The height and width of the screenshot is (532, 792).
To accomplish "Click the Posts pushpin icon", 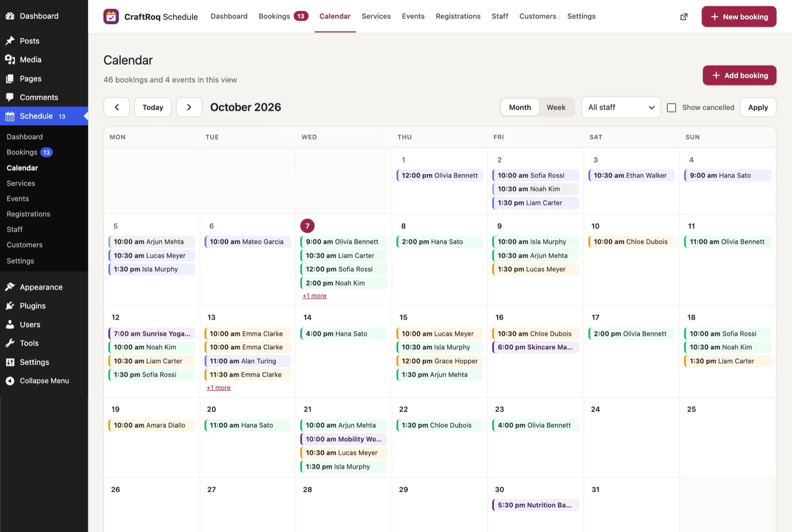I will click(x=10, y=41).
